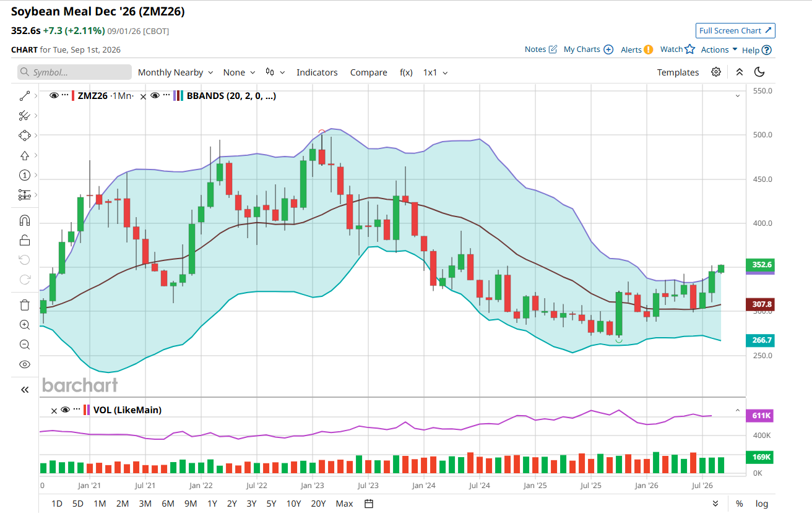Image resolution: width=812 pixels, height=532 pixels.
Task: Open the Actions dropdown menu
Action: click(719, 49)
